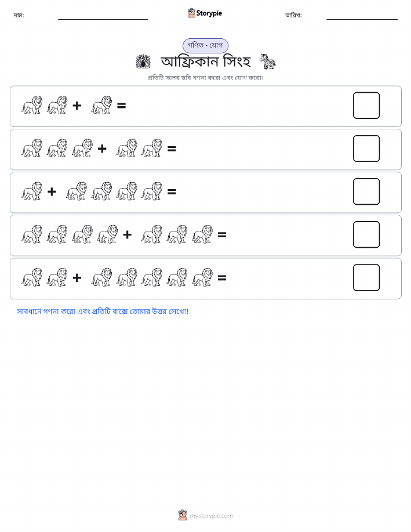Click the আফ্রিকান সিংহ worksheet title
Viewport: 411px width, 532px height.
206,61
